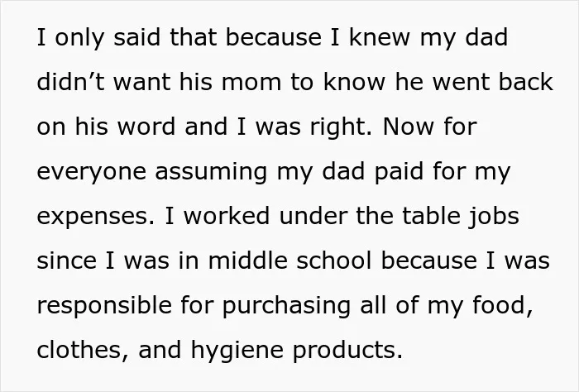Place cursor on the word "assuming"
579x392 pixels.
(211, 173)
